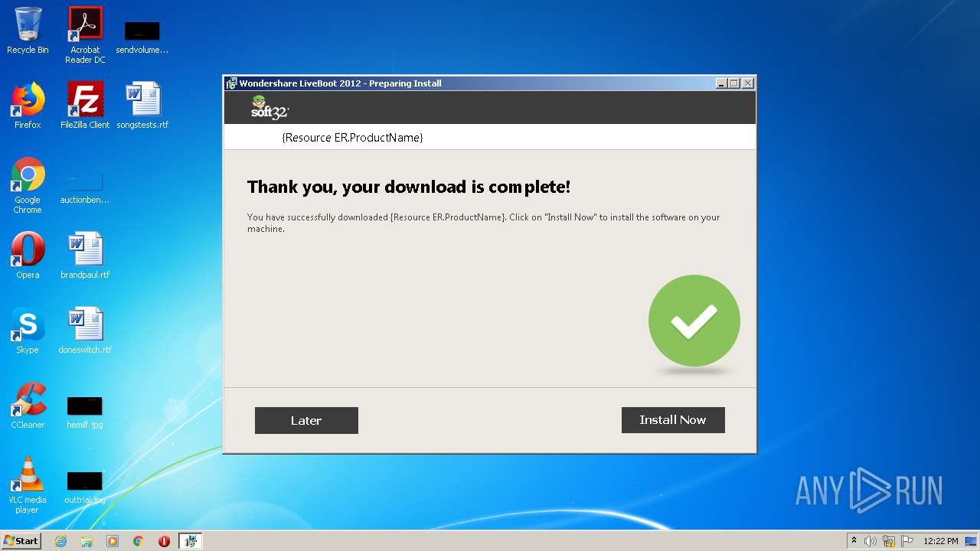Select VLC media player desktop shortcut
The image size is (980, 551).
[x=28, y=485]
